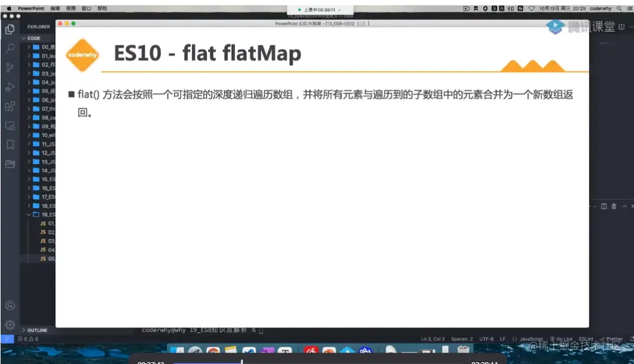The image size is (634, 364).
Task: Open the highlighted JS file starting with 05
Action: (38, 259)
